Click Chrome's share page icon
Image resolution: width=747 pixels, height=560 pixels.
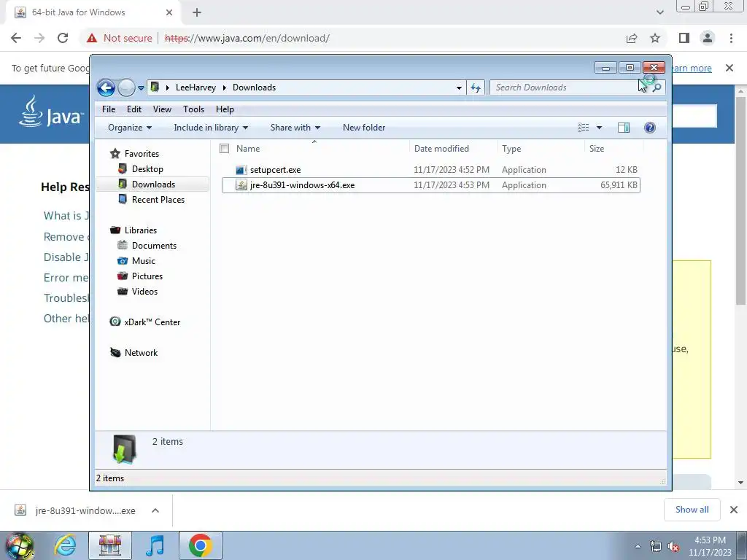pos(632,38)
